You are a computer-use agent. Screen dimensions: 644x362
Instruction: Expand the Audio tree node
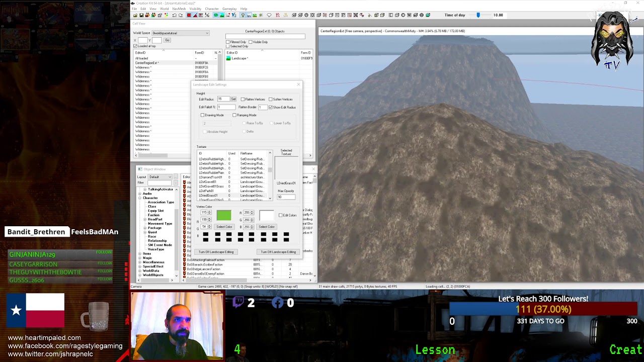point(140,194)
